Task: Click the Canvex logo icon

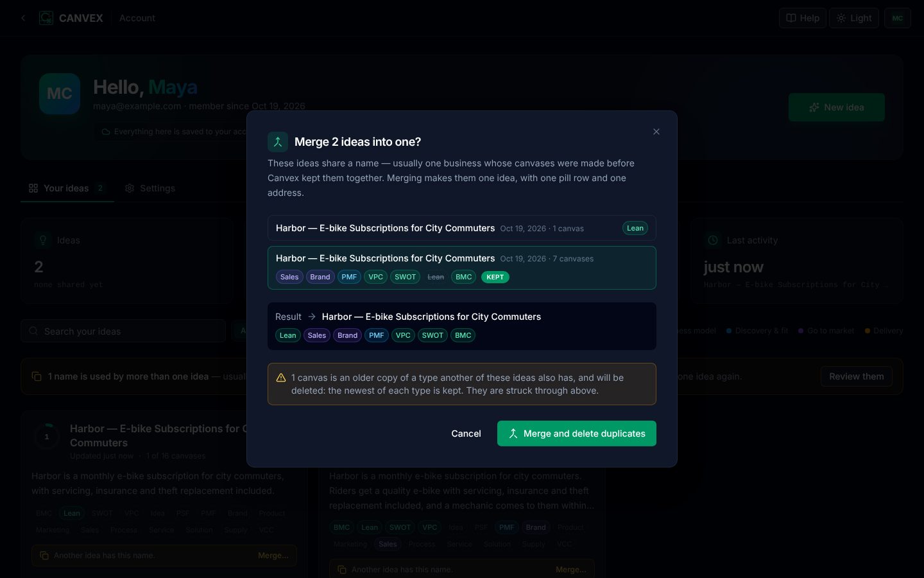Action: click(x=46, y=18)
